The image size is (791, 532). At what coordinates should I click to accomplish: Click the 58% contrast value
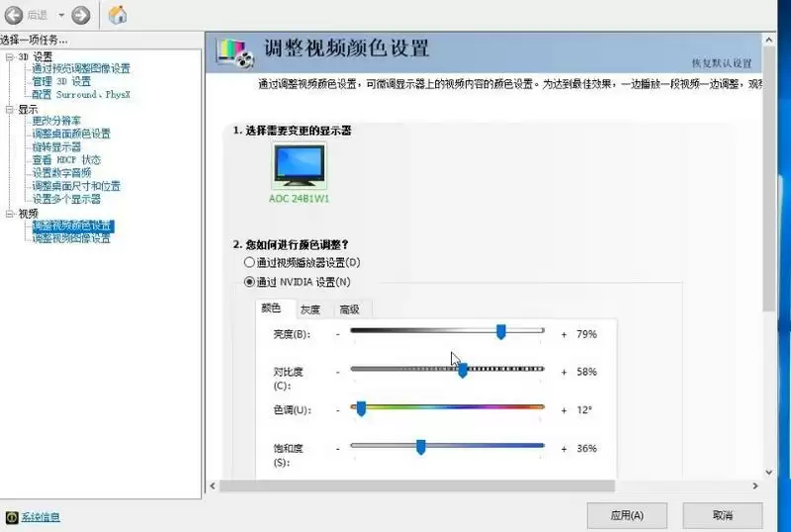click(586, 372)
